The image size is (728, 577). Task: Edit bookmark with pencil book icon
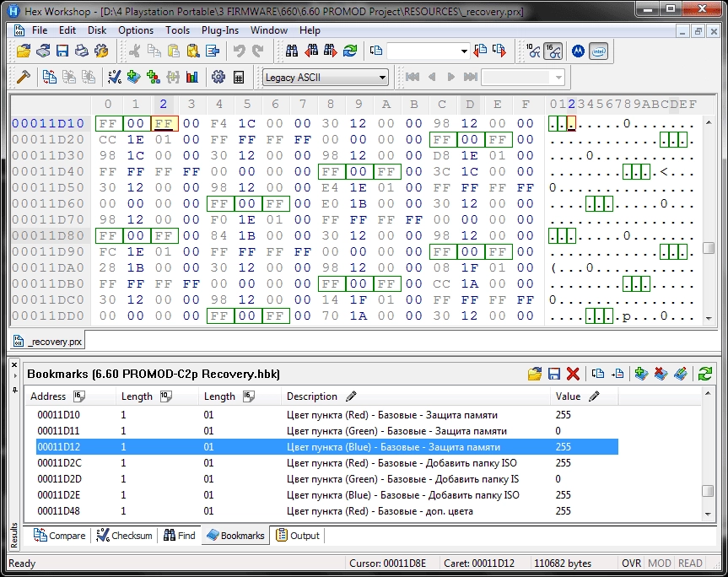point(680,374)
